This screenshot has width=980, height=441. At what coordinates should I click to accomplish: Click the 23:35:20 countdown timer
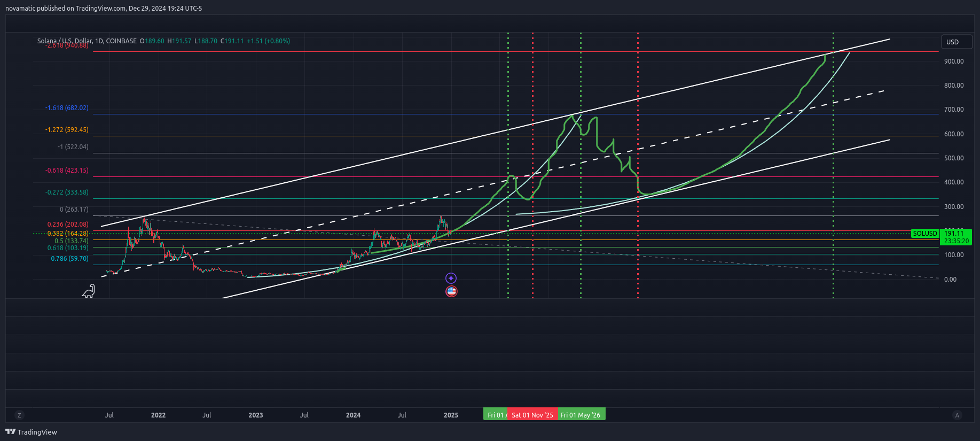[x=957, y=241]
